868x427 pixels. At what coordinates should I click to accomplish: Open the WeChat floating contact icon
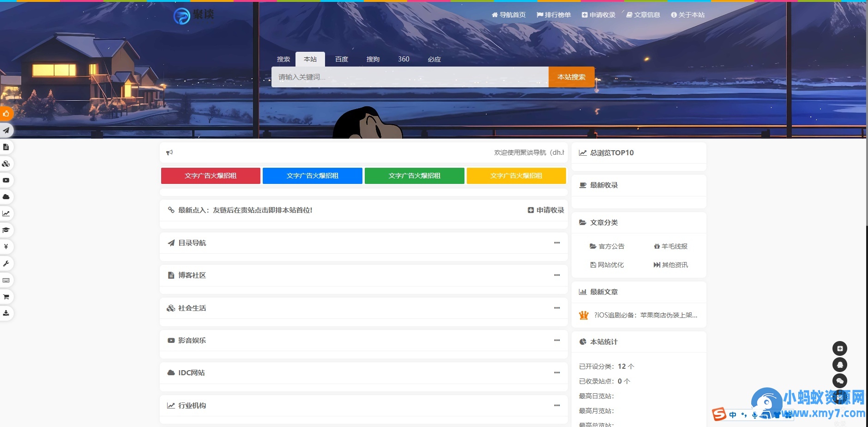point(840,381)
